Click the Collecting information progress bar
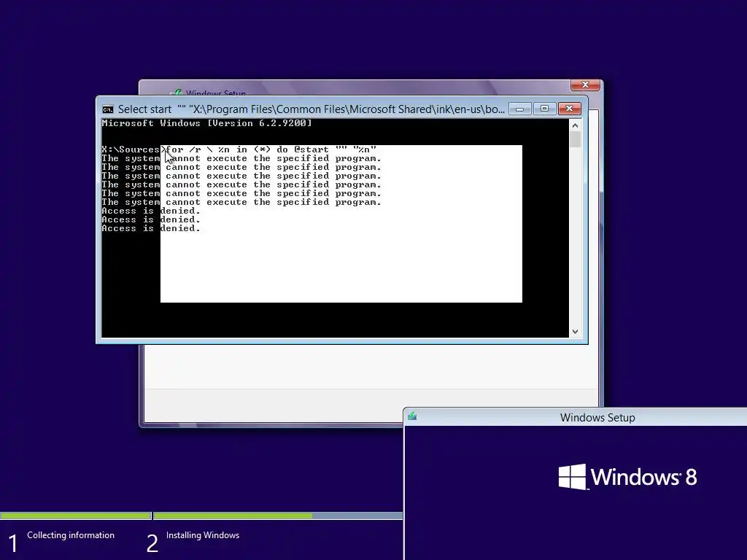 [75, 516]
